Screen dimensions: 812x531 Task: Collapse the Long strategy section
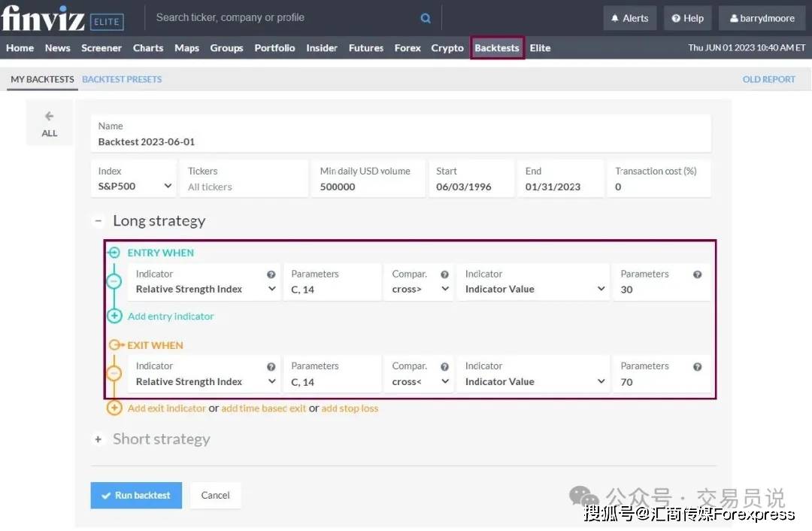pos(98,221)
